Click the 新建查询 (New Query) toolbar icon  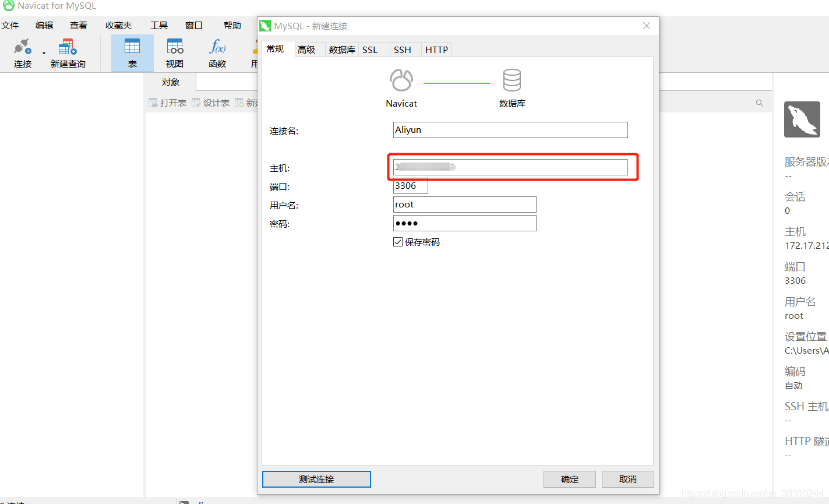coord(68,52)
